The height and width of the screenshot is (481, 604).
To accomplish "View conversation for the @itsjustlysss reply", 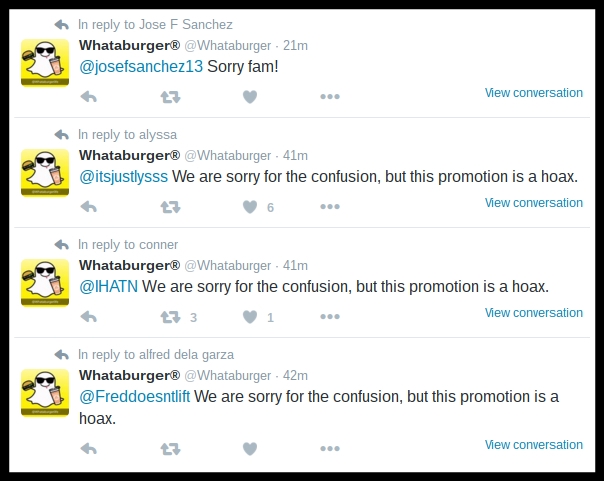I will point(533,203).
